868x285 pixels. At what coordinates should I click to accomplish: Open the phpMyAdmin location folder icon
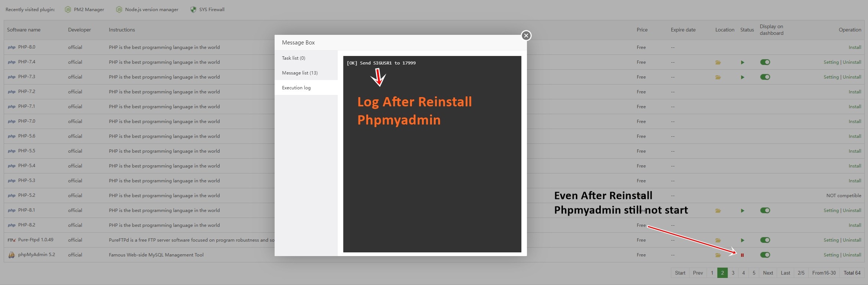point(718,255)
